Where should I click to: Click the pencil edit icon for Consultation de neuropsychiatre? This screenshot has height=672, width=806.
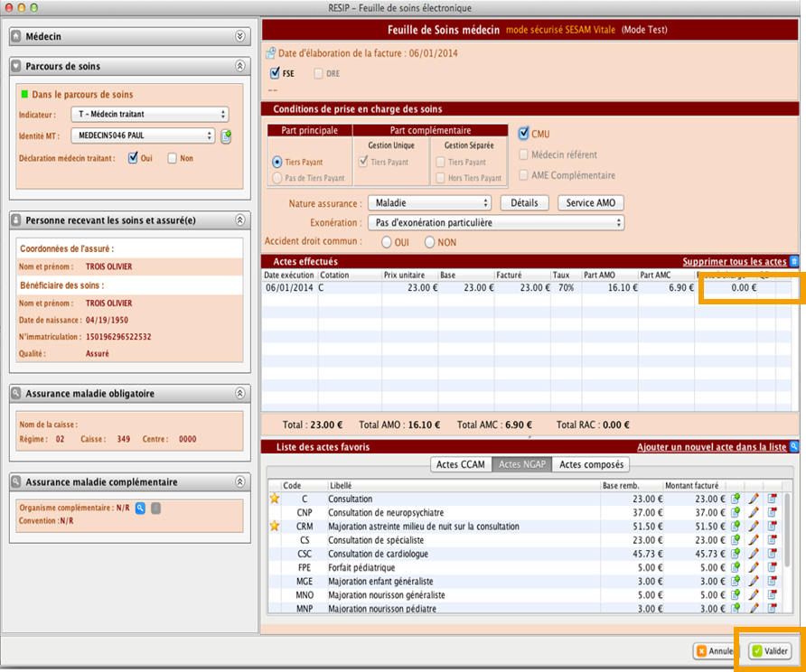tap(754, 512)
